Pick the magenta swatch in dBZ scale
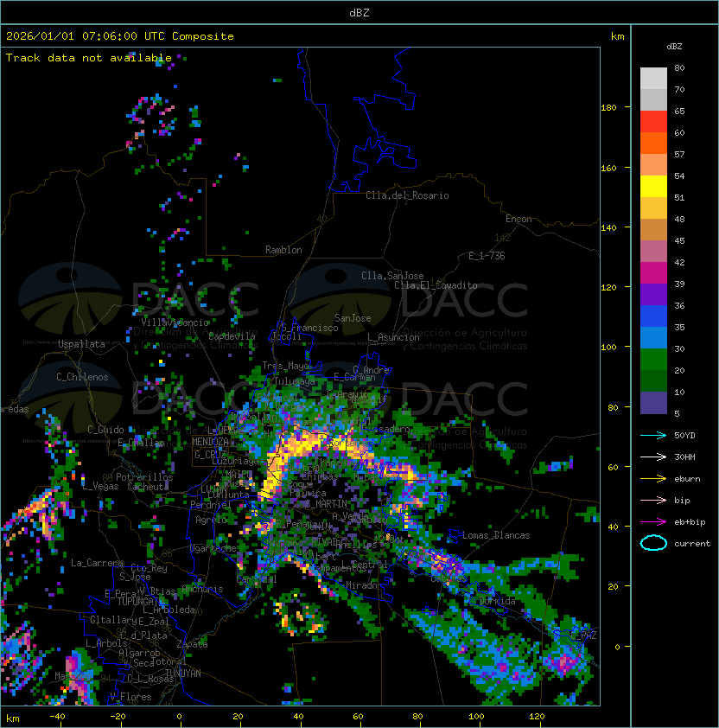Image resolution: width=719 pixels, height=728 pixels. pyautogui.click(x=653, y=273)
